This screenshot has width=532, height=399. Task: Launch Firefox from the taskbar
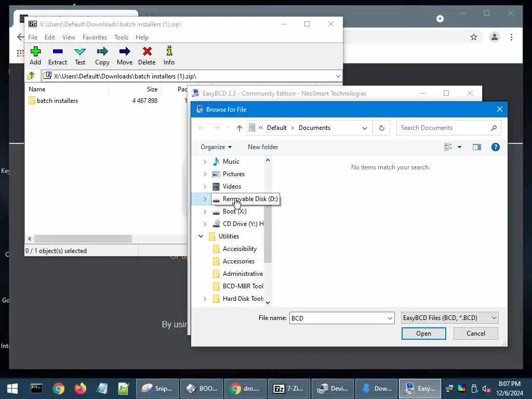tap(81, 389)
